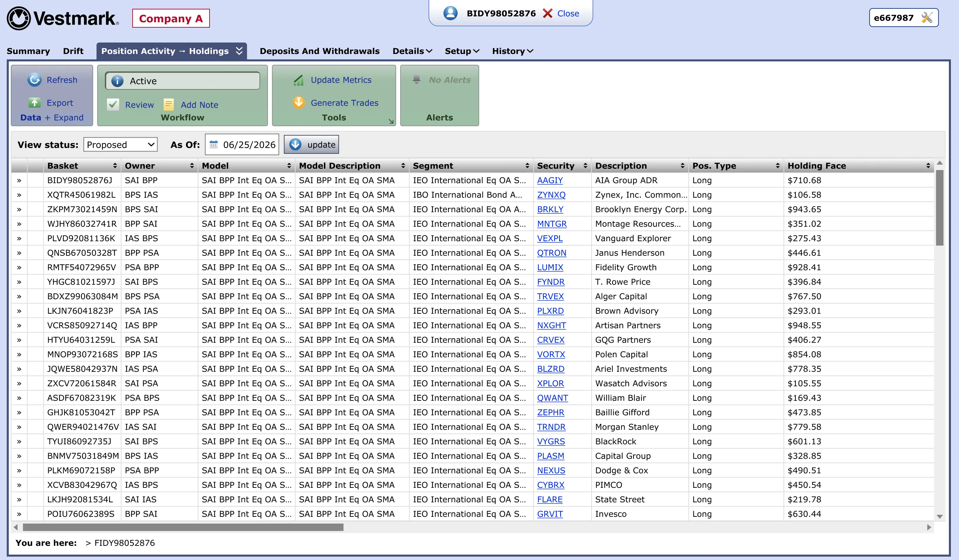Image resolution: width=959 pixels, height=560 pixels.
Task: Expand the POIU76062389S row
Action: 19,514
